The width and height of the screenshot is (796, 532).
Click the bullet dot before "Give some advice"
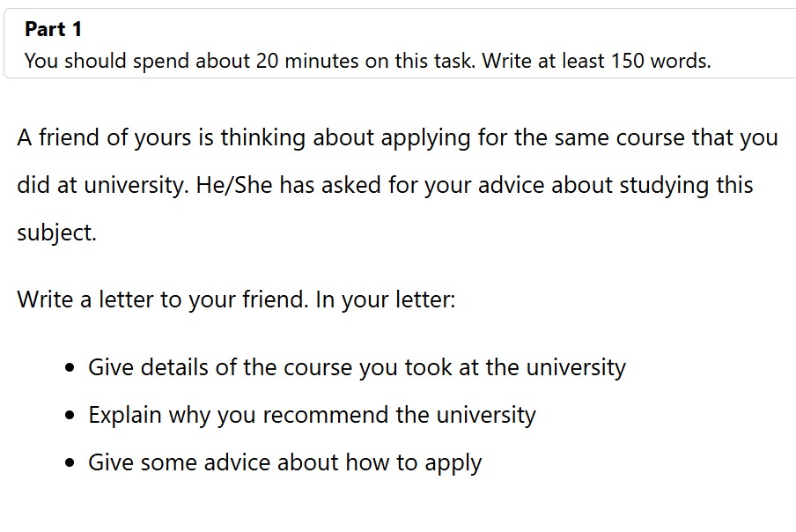(x=70, y=463)
